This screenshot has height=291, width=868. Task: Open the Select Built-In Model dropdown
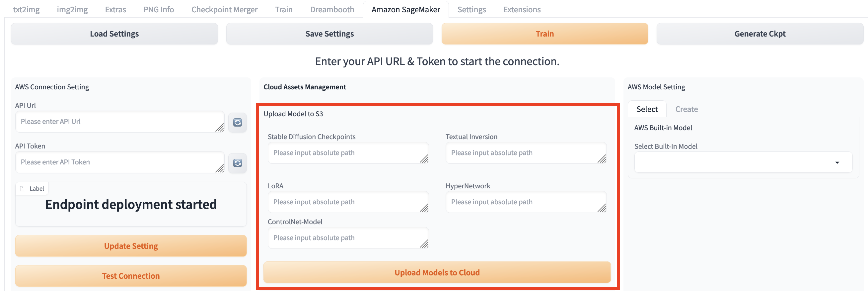click(x=743, y=162)
